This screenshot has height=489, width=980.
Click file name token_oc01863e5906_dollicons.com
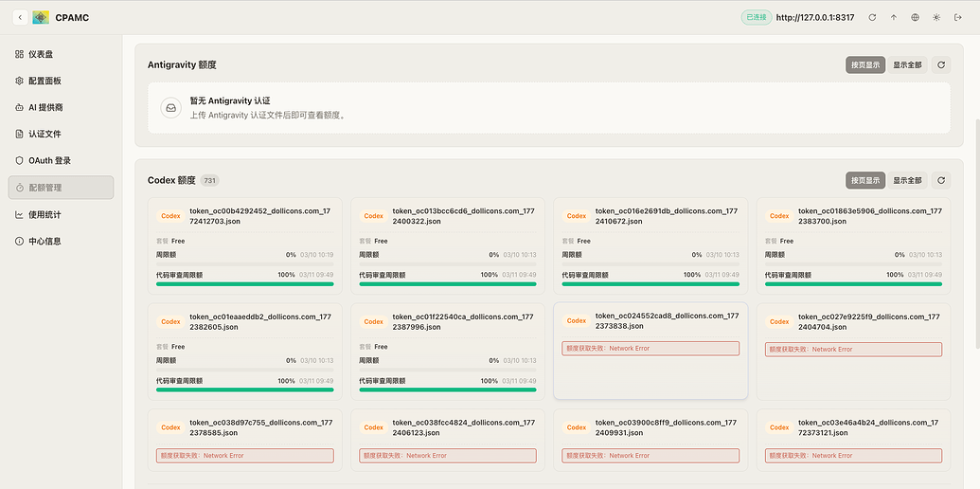click(x=869, y=216)
